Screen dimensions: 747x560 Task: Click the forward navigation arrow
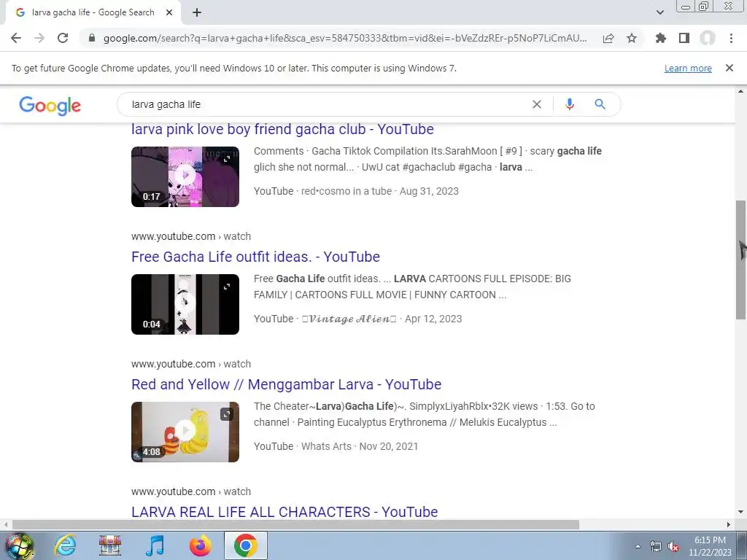[39, 38]
